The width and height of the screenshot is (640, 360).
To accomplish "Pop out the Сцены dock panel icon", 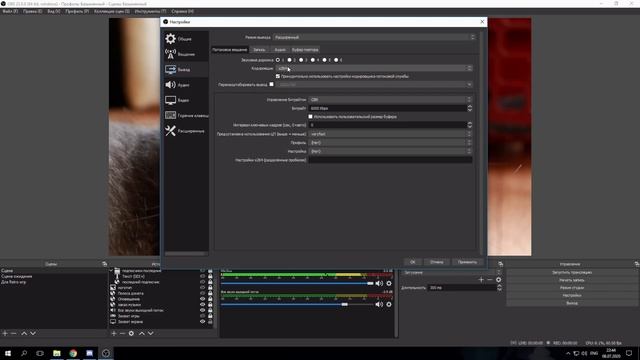I will pyautogui.click(x=104, y=264).
